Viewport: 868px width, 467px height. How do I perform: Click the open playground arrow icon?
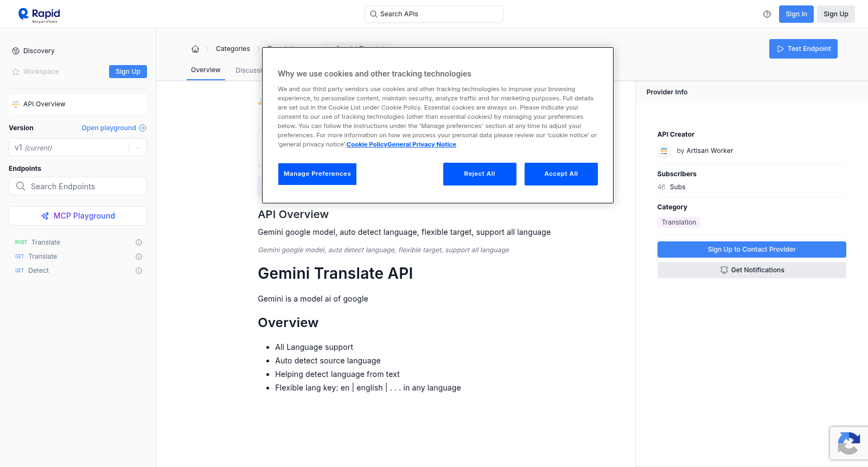[143, 128]
